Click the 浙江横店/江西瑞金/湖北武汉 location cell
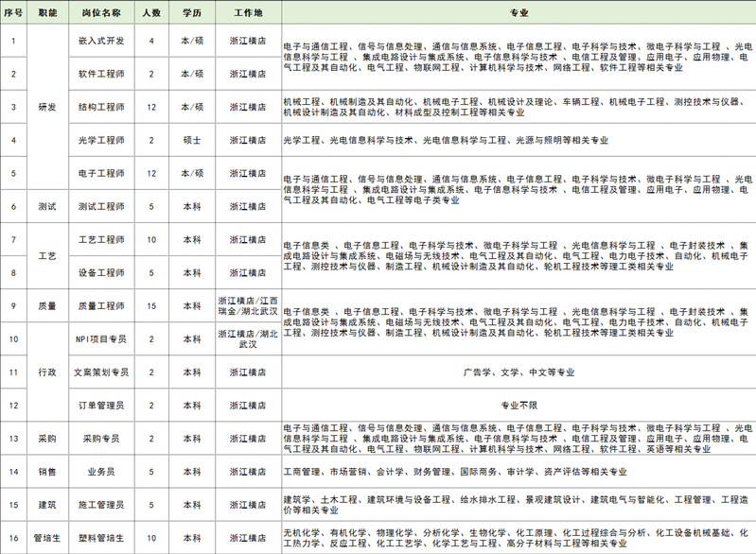The image size is (756, 554). tap(247, 306)
